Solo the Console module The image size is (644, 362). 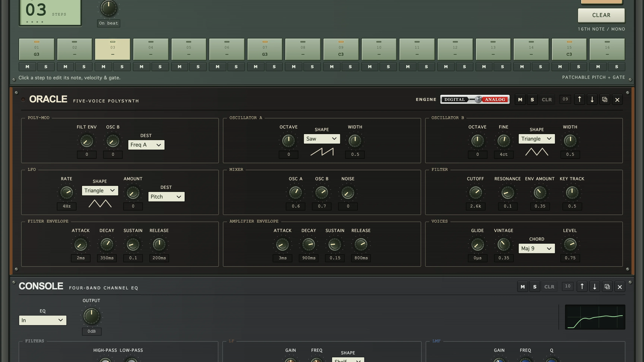tap(535, 287)
